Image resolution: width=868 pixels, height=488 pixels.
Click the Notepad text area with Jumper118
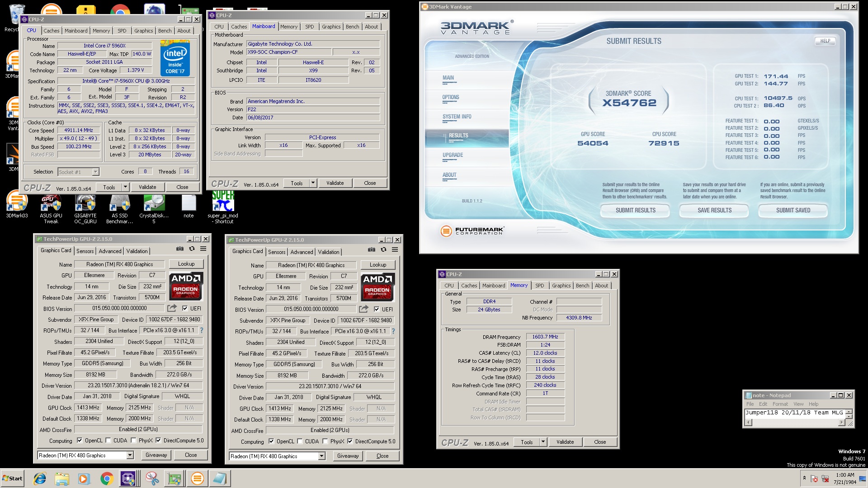click(795, 413)
